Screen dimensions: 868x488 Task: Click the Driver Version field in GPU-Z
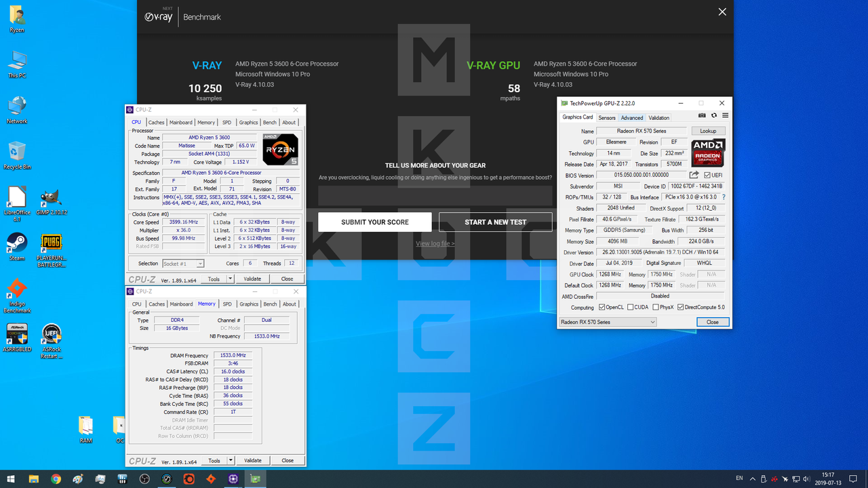point(660,252)
